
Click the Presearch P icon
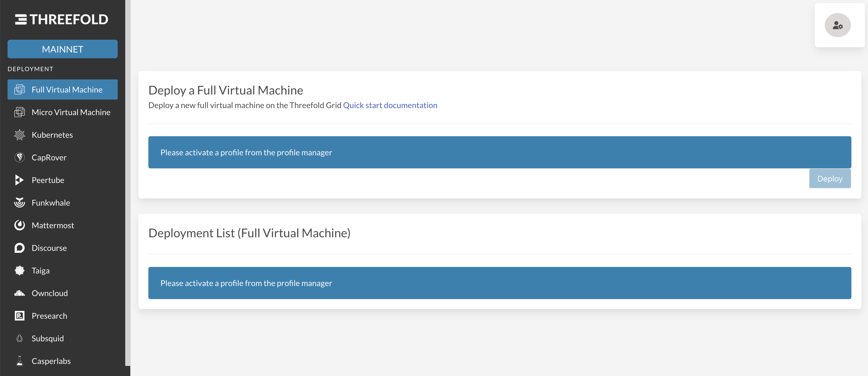[x=20, y=316]
